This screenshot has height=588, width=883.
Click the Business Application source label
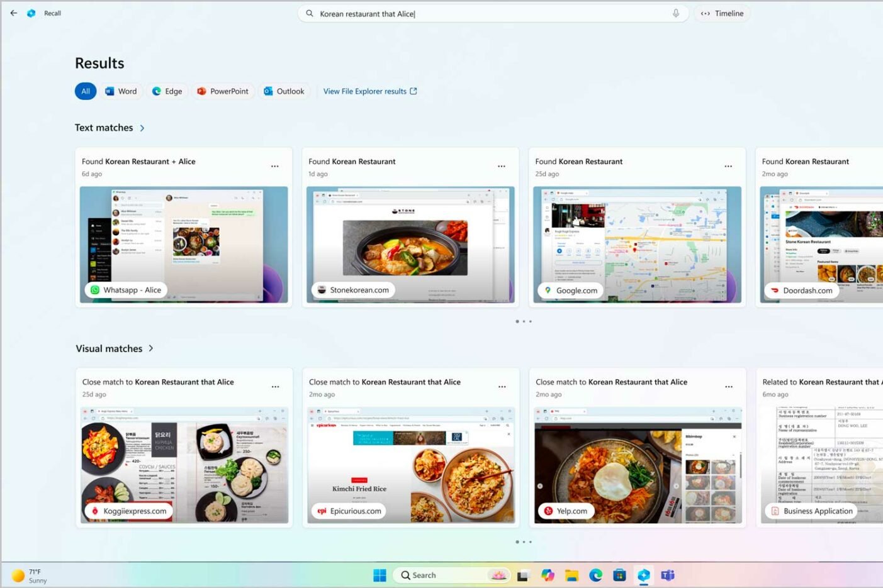[x=812, y=511]
